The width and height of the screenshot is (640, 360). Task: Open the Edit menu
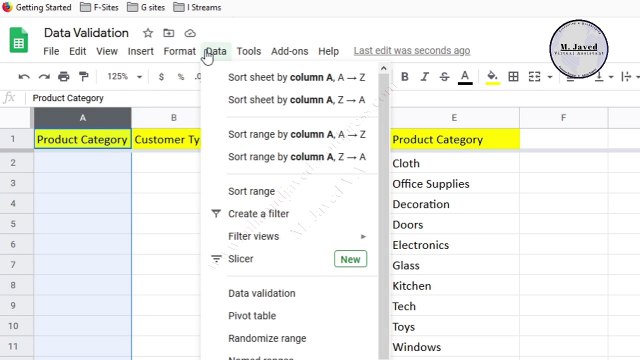coord(78,51)
